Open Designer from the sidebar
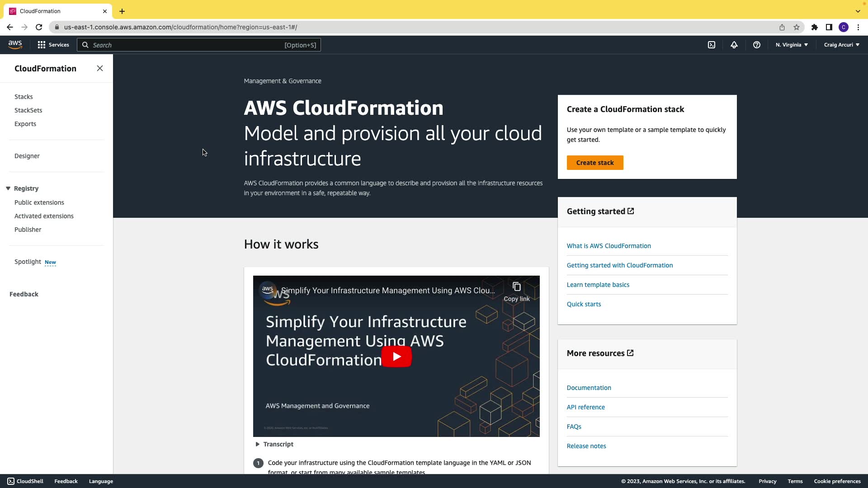868x488 pixels. click(x=27, y=156)
